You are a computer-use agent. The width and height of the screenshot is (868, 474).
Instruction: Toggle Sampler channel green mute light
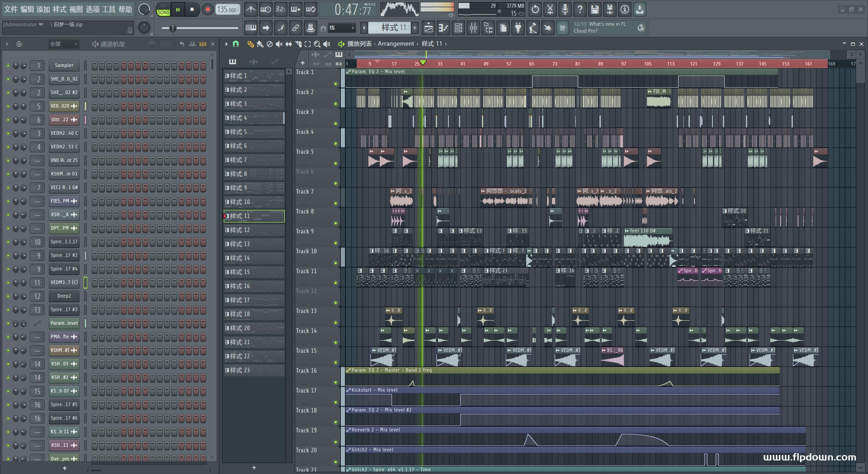tap(8, 66)
